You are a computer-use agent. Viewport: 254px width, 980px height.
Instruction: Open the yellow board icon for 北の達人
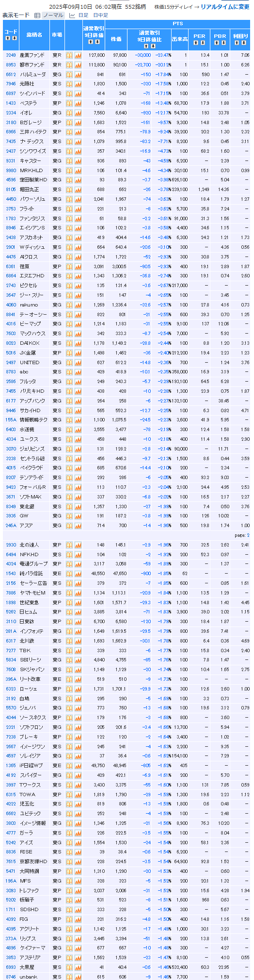[69, 545]
